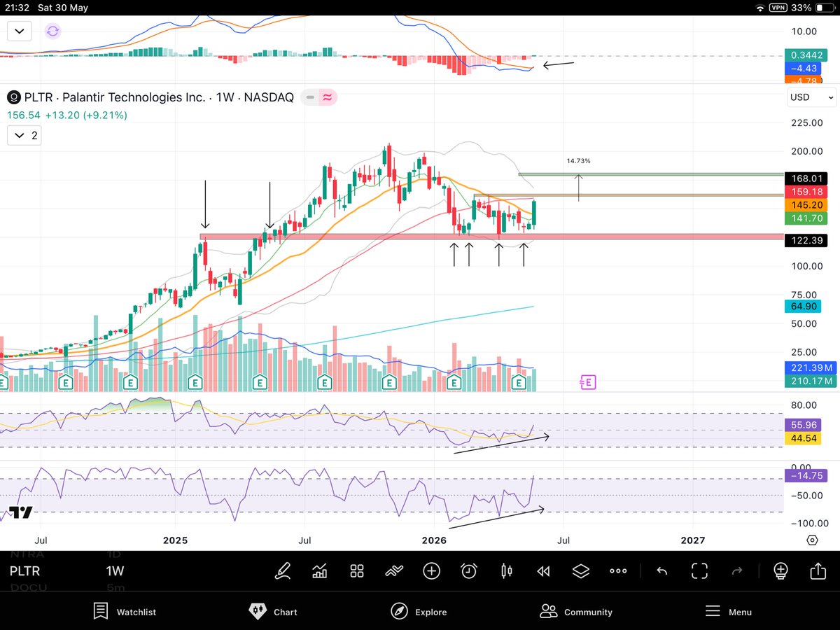This screenshot has width=840, height=630.
Task: Tap the circled plus add icon
Action: [x=431, y=570]
